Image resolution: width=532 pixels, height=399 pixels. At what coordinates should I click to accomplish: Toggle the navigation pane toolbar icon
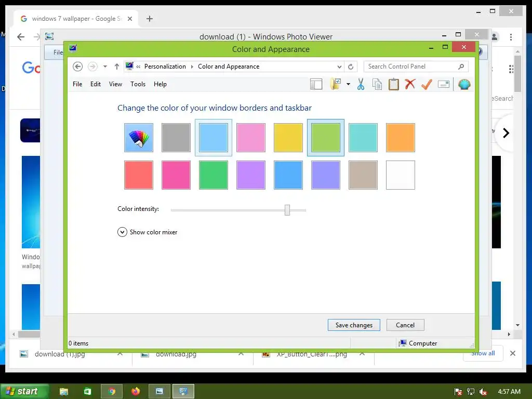pyautogui.click(x=316, y=84)
